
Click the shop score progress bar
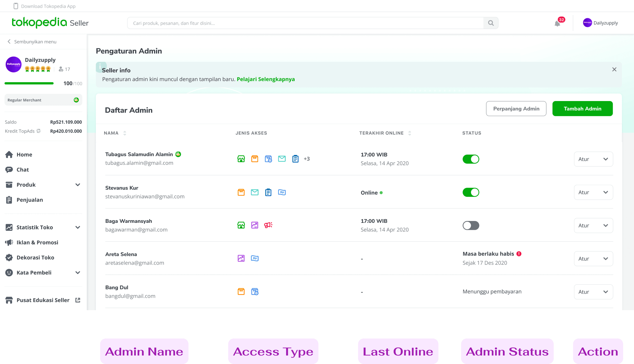(x=29, y=83)
